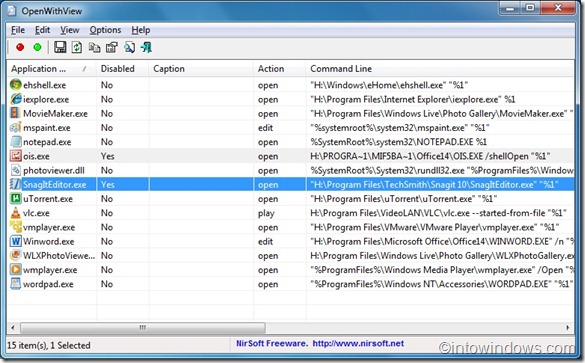Image resolution: width=585 pixels, height=363 pixels.
Task: Click the 'edit' action of mspaint.exe
Action: [x=265, y=128]
